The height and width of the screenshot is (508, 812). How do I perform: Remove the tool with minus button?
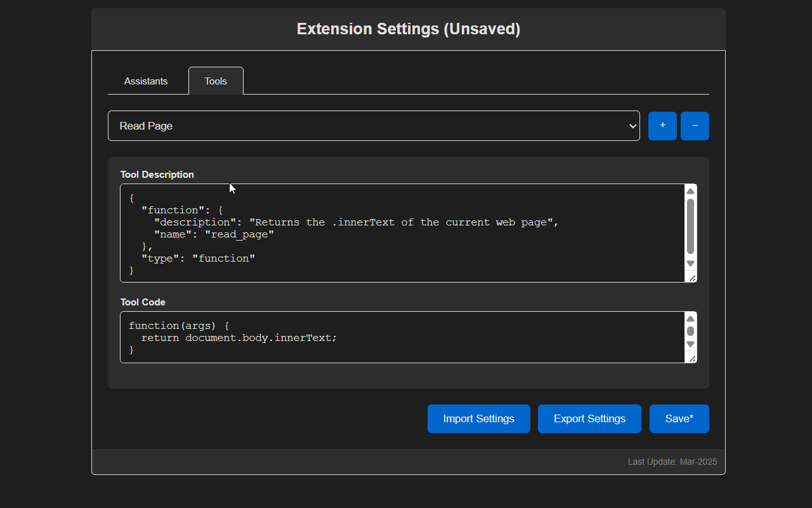coord(695,126)
